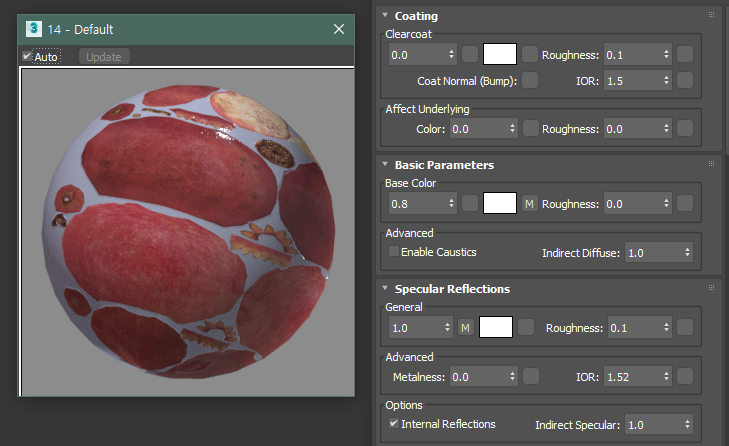Image resolution: width=729 pixels, height=446 pixels.
Task: Disable the Internal Reflections checkbox
Action: coord(394,424)
